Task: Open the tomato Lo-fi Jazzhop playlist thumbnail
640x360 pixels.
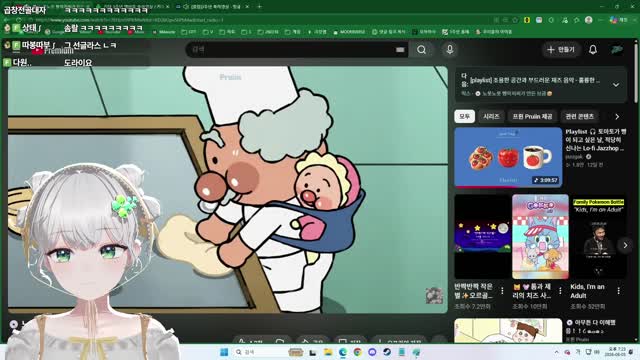Action: click(508, 158)
